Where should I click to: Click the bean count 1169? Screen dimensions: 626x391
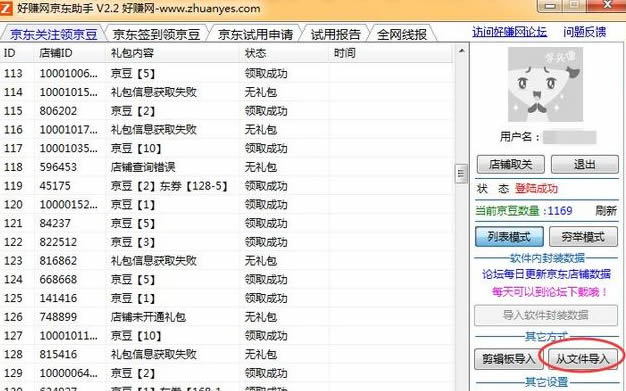coord(560,210)
